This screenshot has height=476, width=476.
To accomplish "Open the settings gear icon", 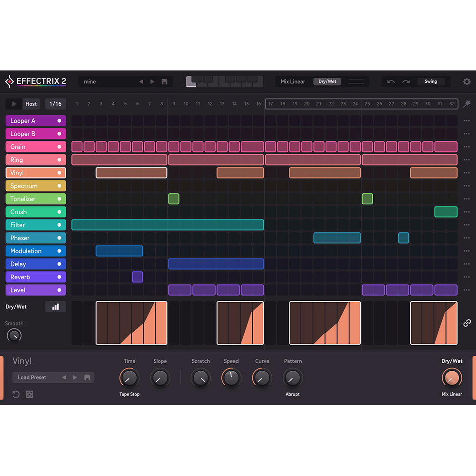I will [466, 81].
